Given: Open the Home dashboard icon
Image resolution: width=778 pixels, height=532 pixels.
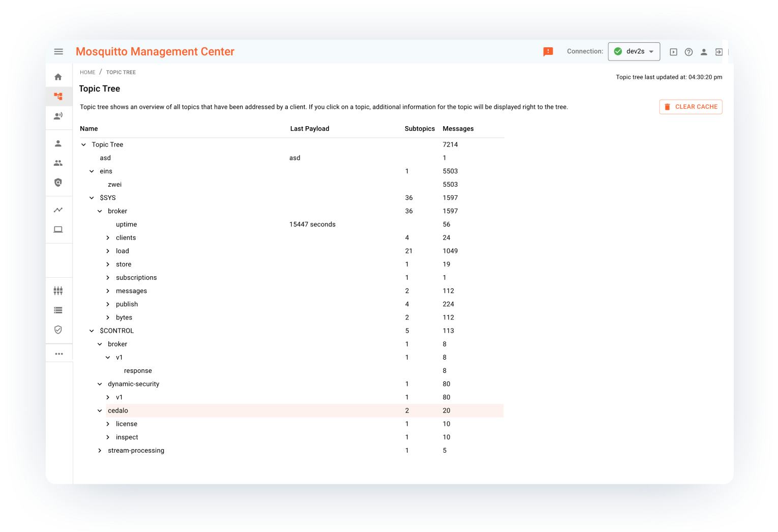Looking at the screenshot, I should (x=58, y=75).
